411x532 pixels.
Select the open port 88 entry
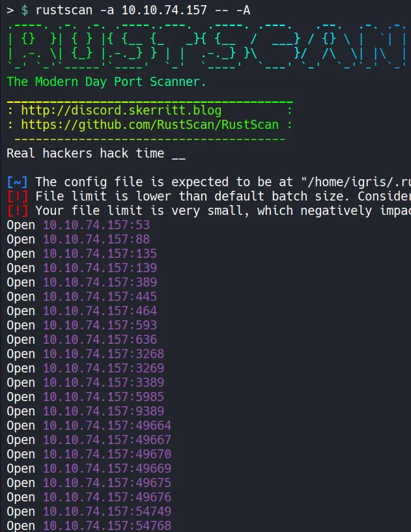tap(78, 239)
